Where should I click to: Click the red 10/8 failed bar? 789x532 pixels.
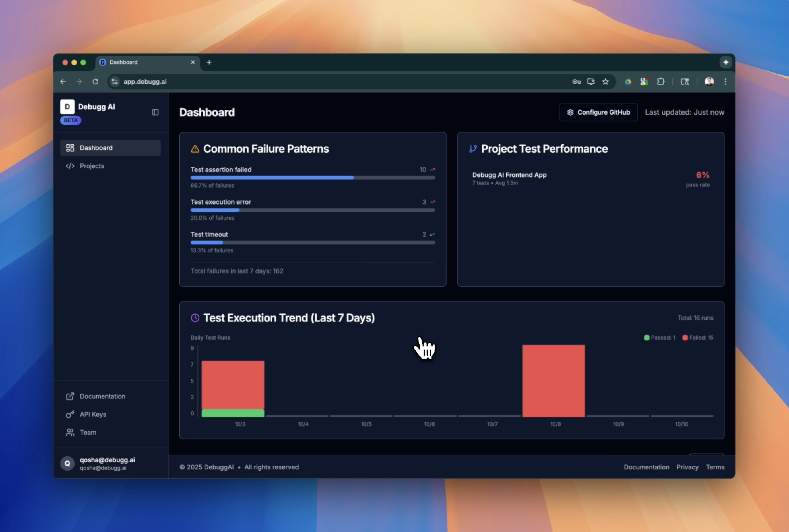click(x=553, y=381)
